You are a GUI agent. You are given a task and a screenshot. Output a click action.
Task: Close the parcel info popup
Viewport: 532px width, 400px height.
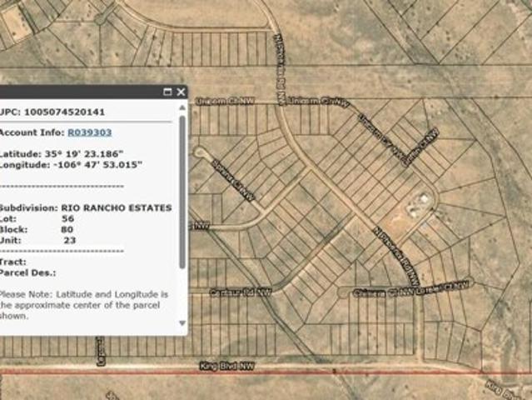click(180, 92)
